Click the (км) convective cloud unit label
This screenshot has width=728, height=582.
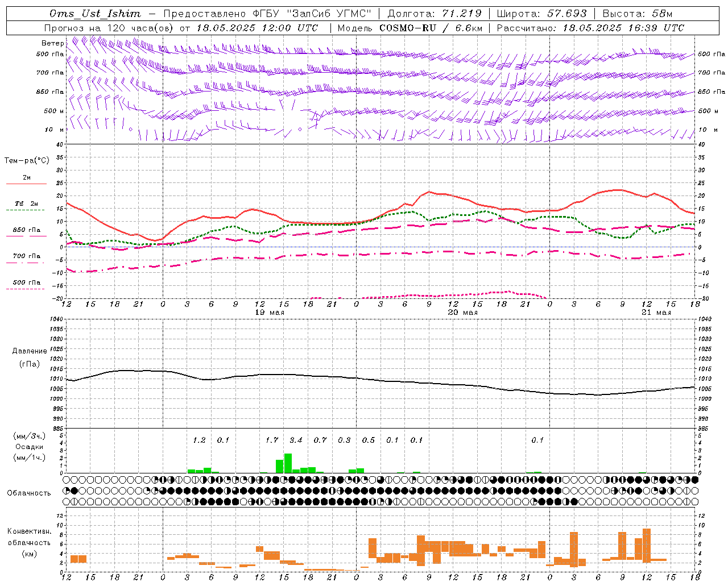click(x=30, y=554)
